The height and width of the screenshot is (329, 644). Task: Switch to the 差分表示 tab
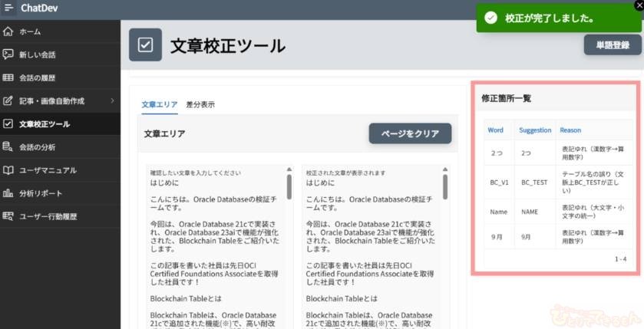[x=200, y=104]
